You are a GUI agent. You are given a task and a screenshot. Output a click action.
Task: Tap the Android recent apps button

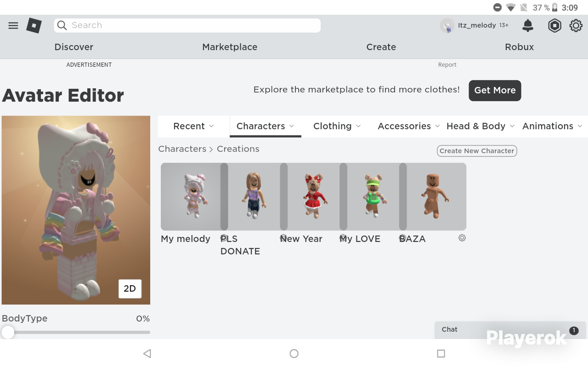point(441,353)
